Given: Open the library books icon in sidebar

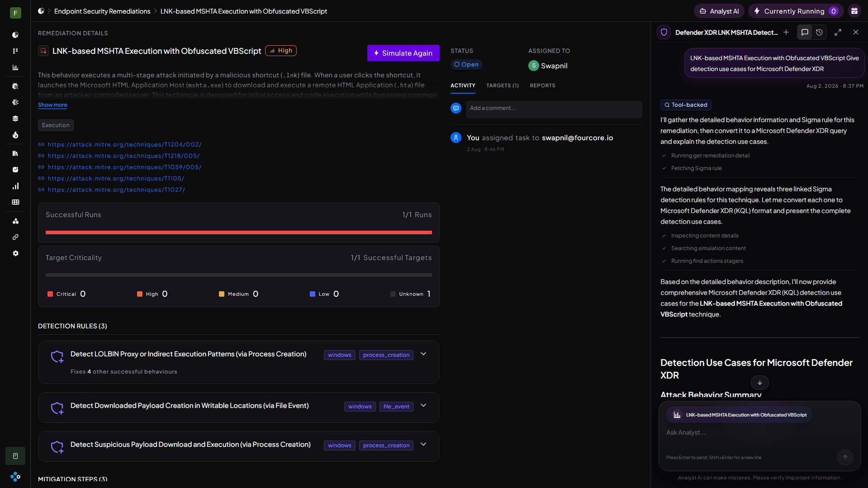Looking at the screenshot, I should 15,153.
